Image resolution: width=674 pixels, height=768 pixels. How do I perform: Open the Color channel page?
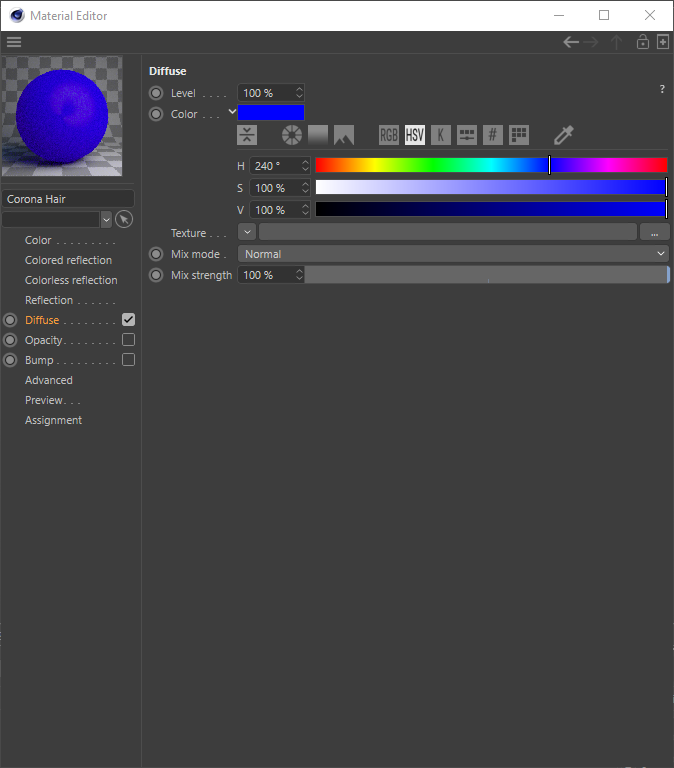38,240
